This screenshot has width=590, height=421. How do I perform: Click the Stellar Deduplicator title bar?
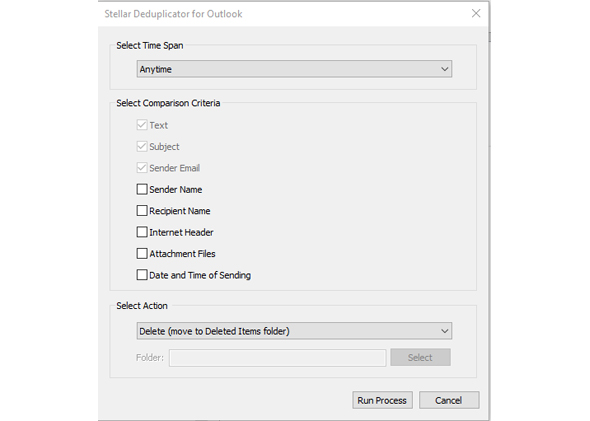click(x=282, y=14)
